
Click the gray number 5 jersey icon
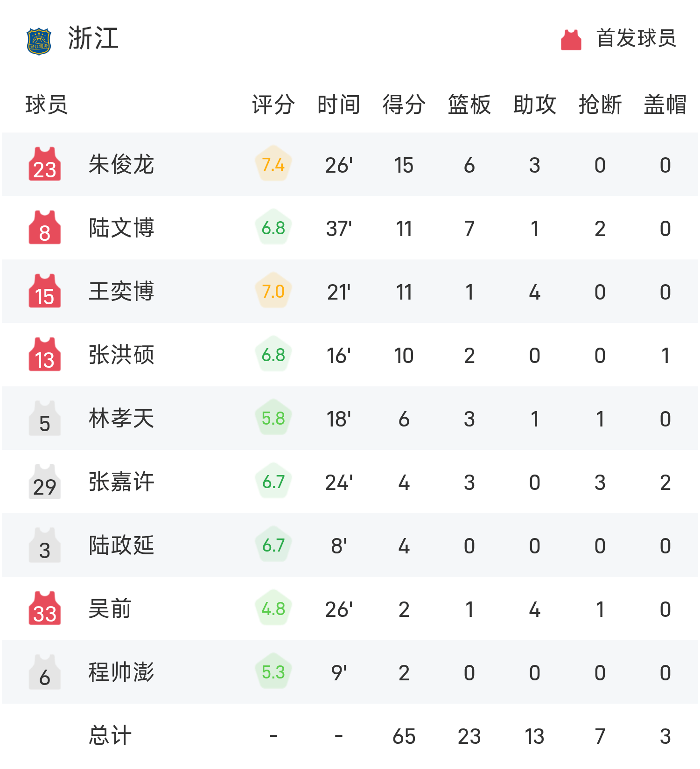[x=45, y=418]
